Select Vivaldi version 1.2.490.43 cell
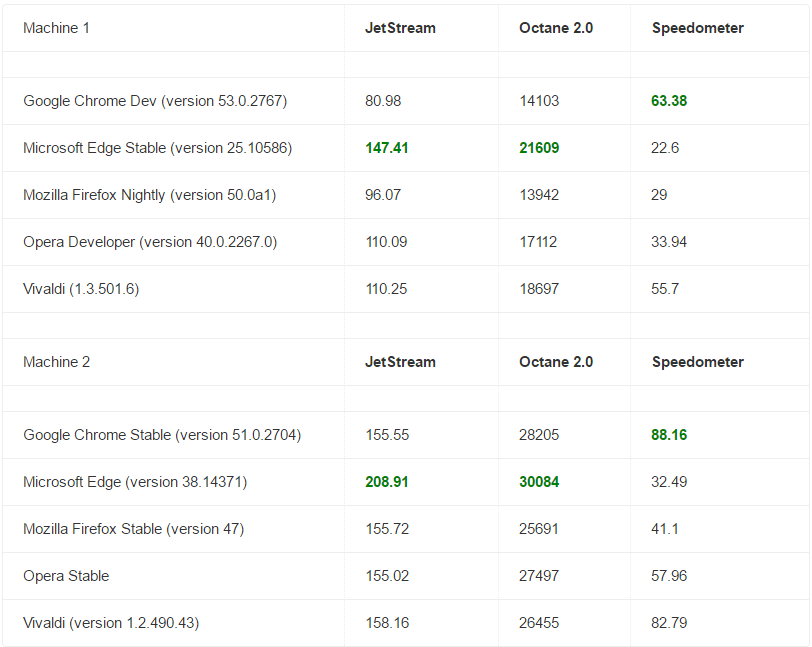Image resolution: width=812 pixels, height=647 pixels. (x=111, y=623)
